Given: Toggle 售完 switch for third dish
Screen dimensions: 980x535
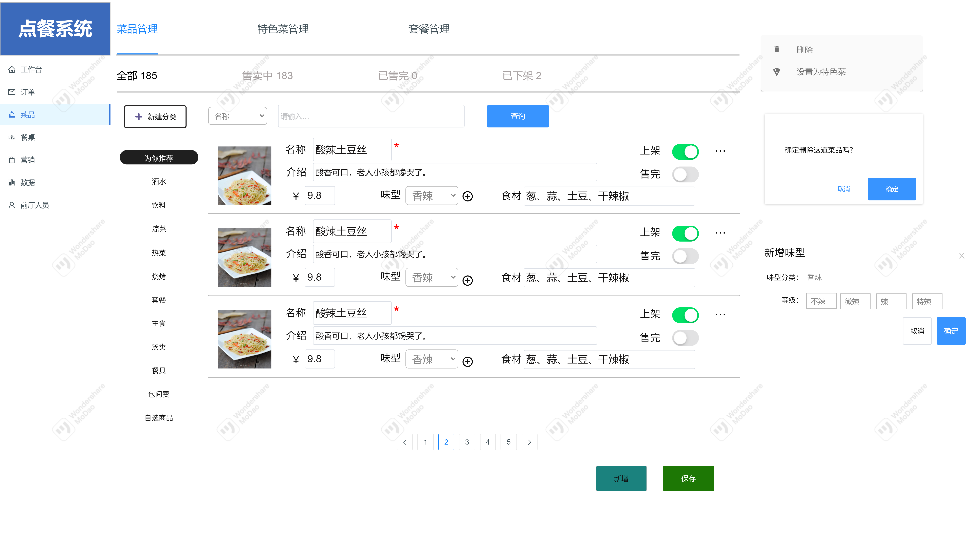Looking at the screenshot, I should pyautogui.click(x=685, y=338).
